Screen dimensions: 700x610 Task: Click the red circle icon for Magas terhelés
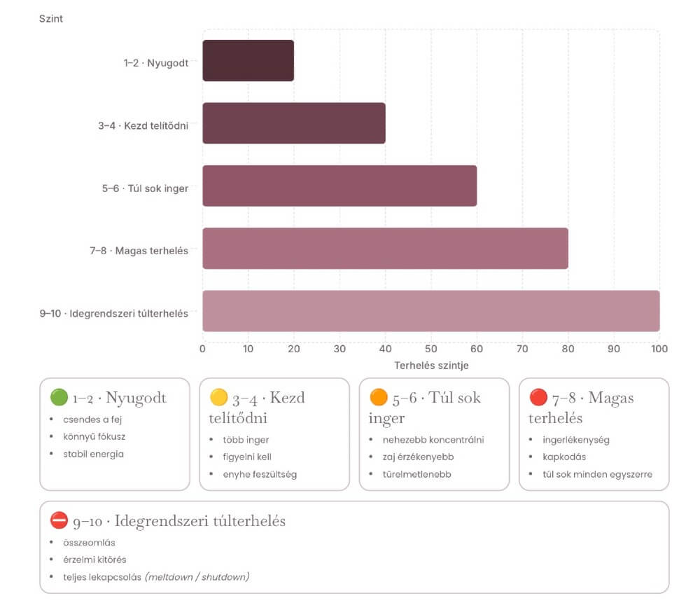coord(538,397)
